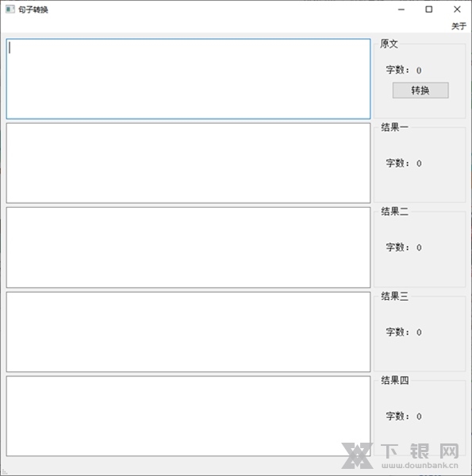This screenshot has height=476, width=472.
Task: Click the 原文 group label
Action: [389, 44]
